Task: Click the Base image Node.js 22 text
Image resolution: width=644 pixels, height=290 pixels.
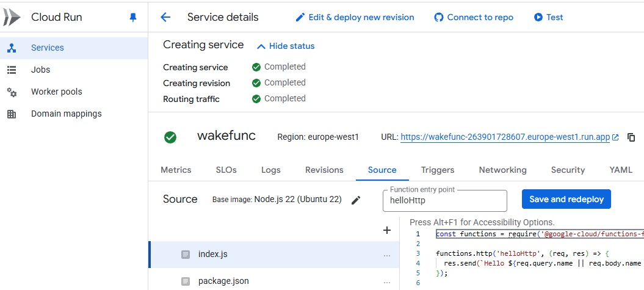Action: coord(277,200)
